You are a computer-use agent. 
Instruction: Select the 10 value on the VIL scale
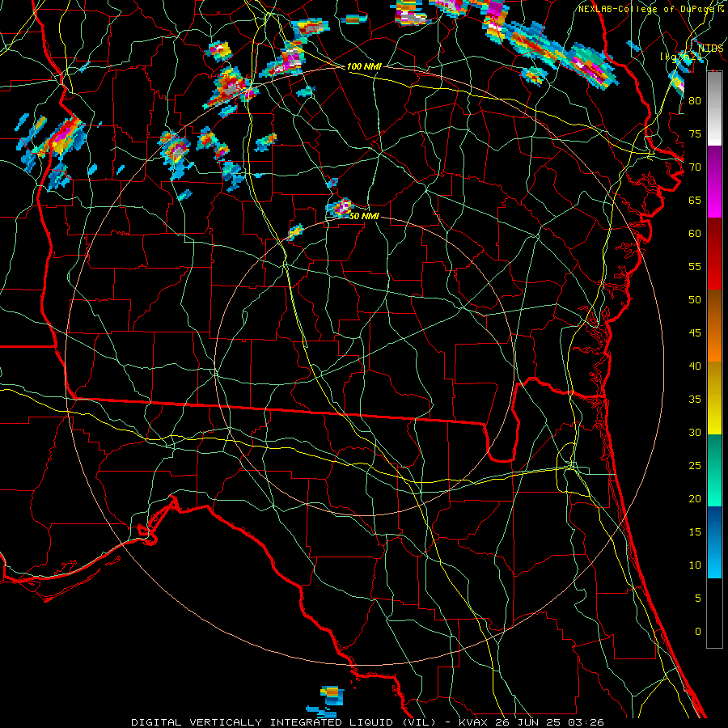click(695, 565)
